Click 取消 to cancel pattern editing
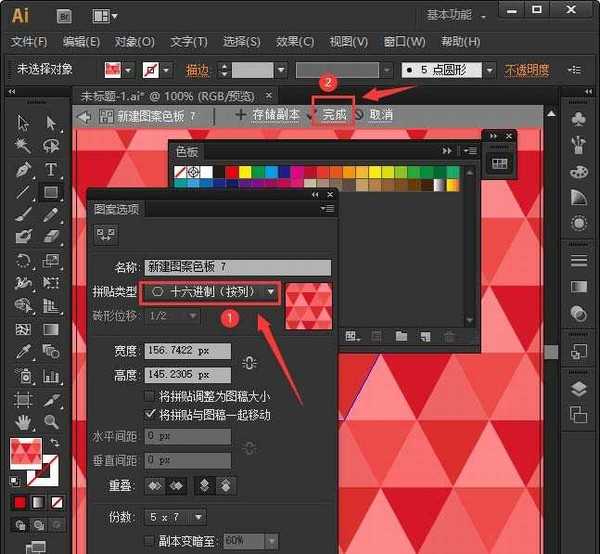 [x=380, y=115]
